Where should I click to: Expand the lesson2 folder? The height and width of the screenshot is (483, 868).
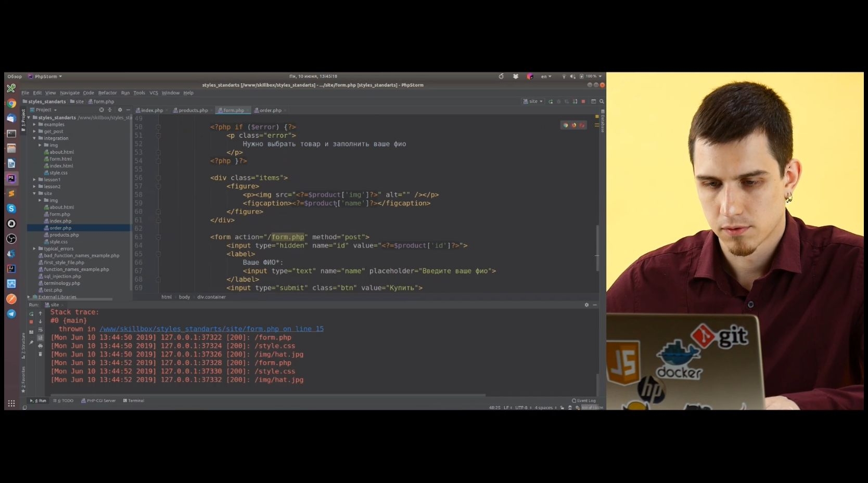tap(34, 186)
